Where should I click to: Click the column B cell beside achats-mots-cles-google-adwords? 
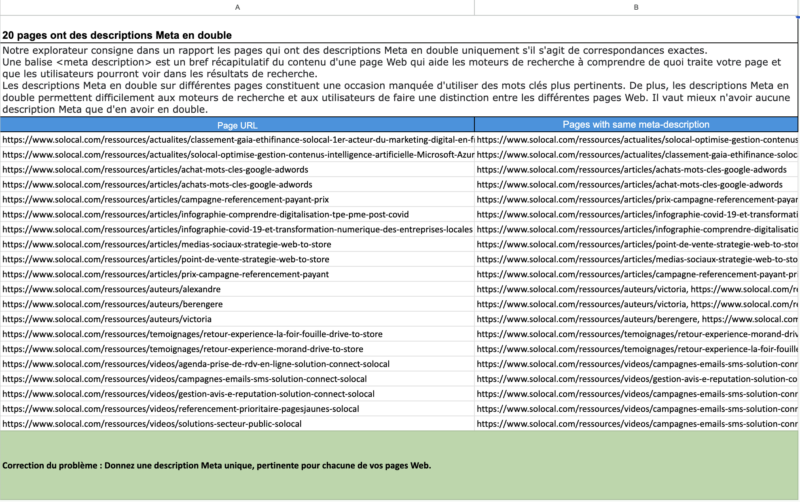point(636,185)
